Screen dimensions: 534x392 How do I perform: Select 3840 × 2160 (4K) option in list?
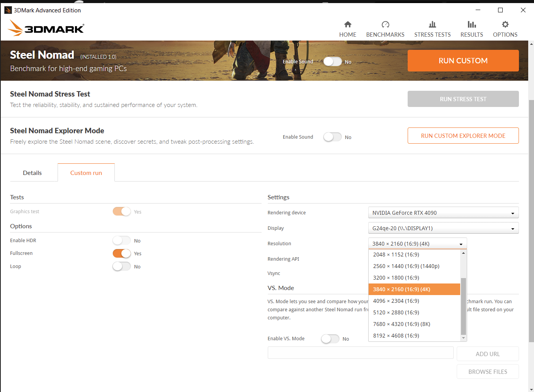click(x=415, y=289)
